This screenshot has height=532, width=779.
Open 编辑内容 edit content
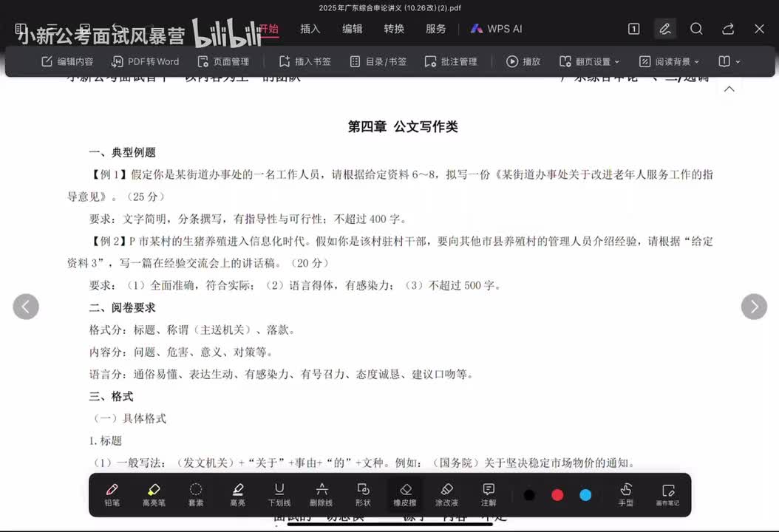click(67, 61)
